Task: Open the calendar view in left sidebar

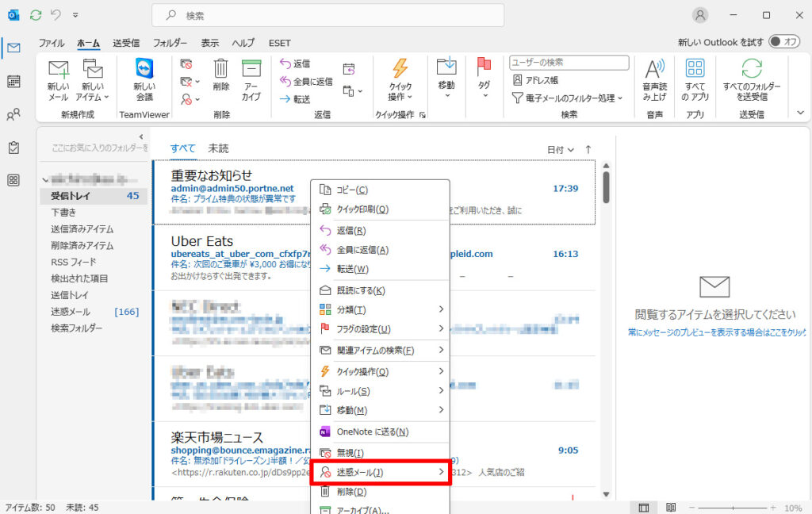Action: [13, 81]
